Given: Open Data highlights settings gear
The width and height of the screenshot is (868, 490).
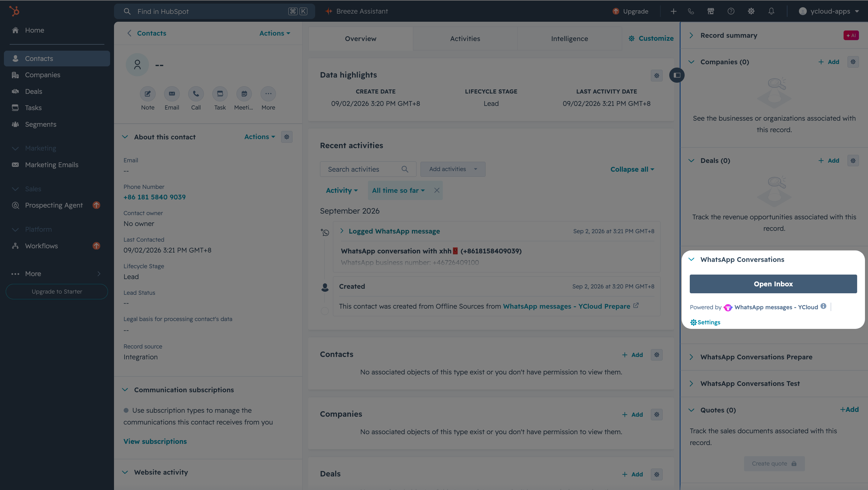Looking at the screenshot, I should click(x=657, y=75).
